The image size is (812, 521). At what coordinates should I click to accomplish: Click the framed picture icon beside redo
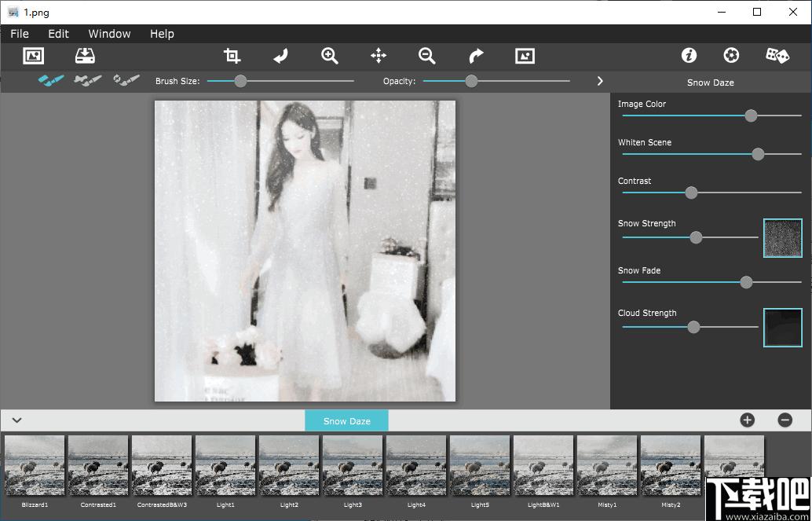[525, 56]
